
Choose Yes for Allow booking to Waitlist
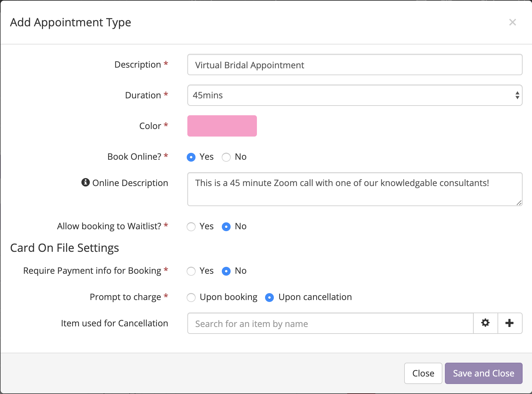point(191,227)
